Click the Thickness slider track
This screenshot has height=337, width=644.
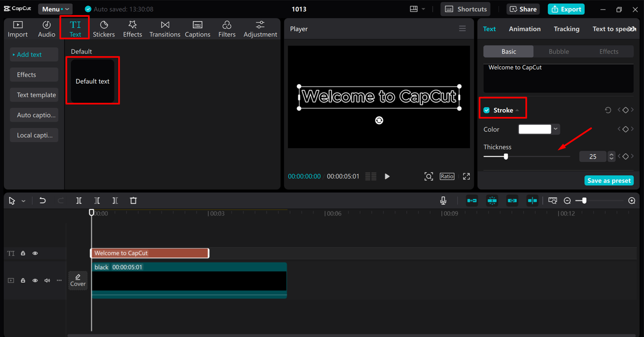527,157
